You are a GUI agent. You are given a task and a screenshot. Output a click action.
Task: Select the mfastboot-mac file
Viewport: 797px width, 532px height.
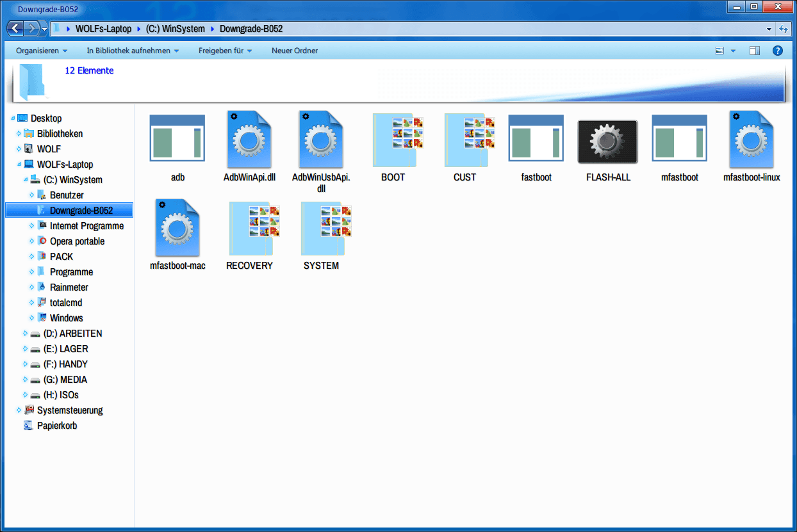click(x=177, y=236)
